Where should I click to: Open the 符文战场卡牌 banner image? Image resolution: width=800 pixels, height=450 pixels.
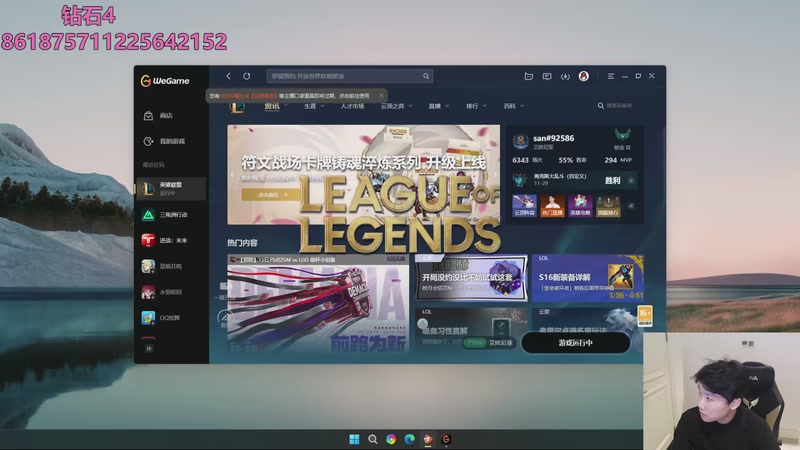[x=363, y=174]
